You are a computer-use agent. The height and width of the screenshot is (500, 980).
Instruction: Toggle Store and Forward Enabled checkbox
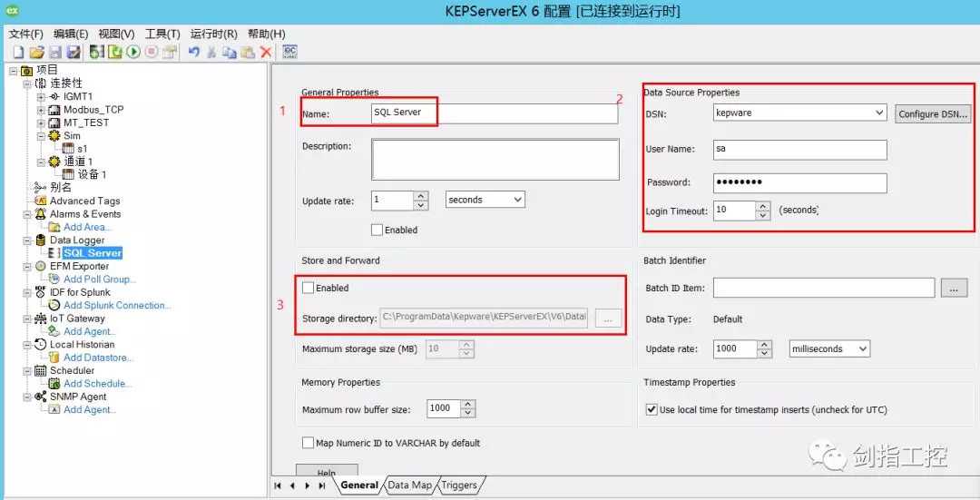(309, 289)
